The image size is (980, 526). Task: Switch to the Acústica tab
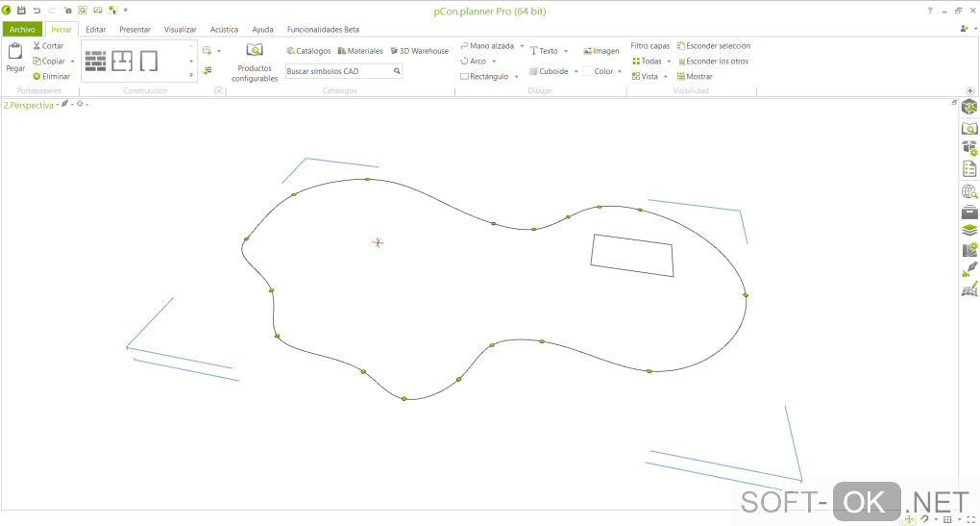pos(224,30)
